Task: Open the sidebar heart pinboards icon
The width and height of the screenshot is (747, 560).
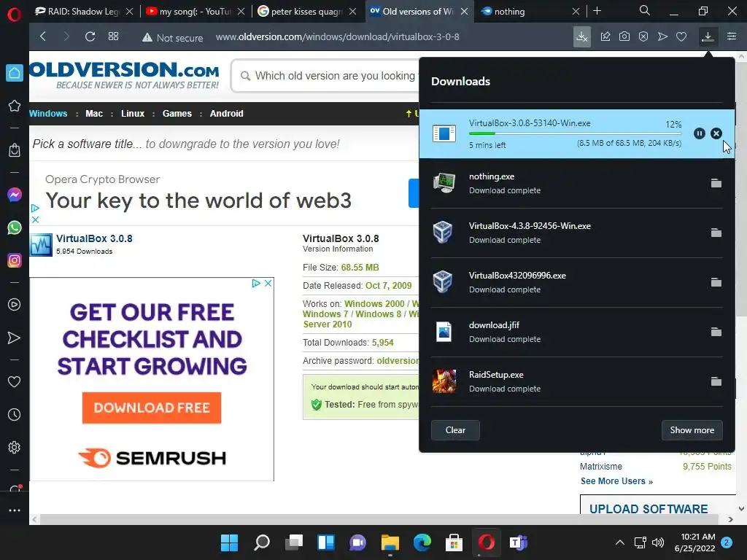Action: [x=15, y=381]
